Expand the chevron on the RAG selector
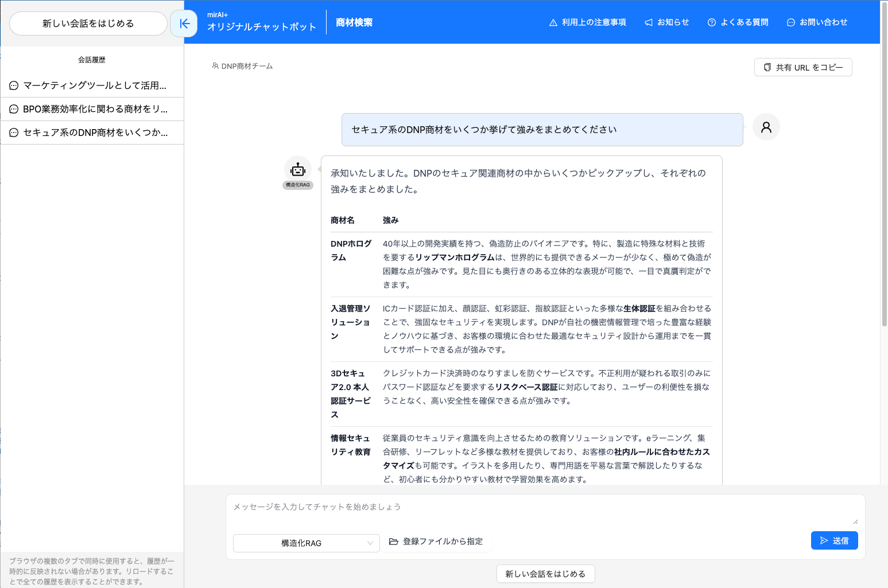 pos(370,543)
